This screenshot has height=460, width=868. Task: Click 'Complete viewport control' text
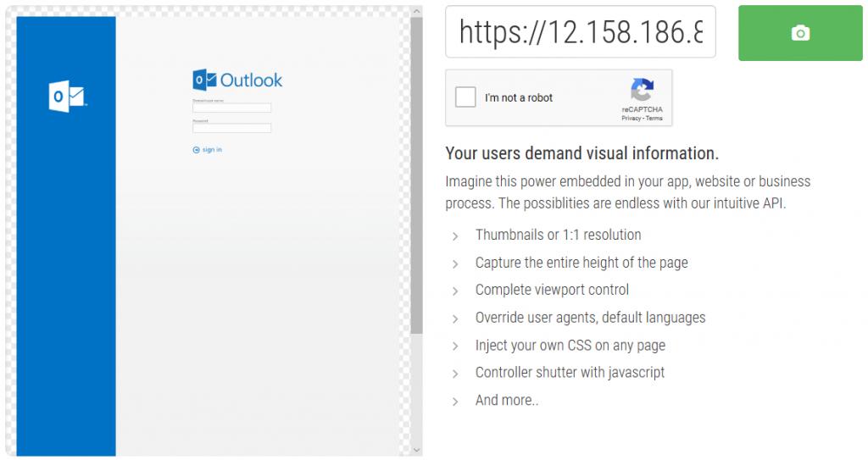tap(552, 290)
